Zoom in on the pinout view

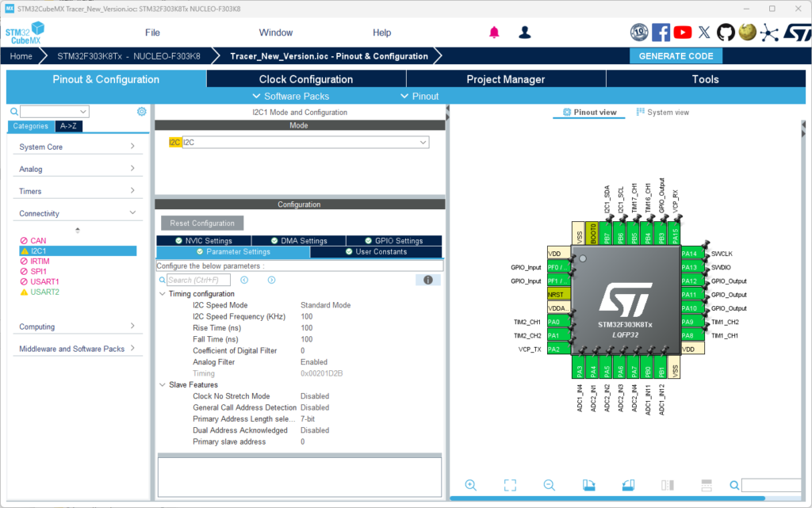pyautogui.click(x=470, y=485)
